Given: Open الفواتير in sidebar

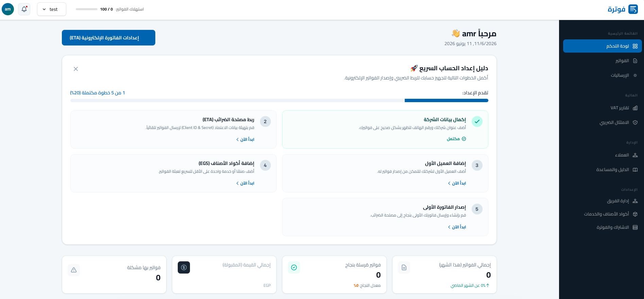Looking at the screenshot, I should (x=602, y=61).
